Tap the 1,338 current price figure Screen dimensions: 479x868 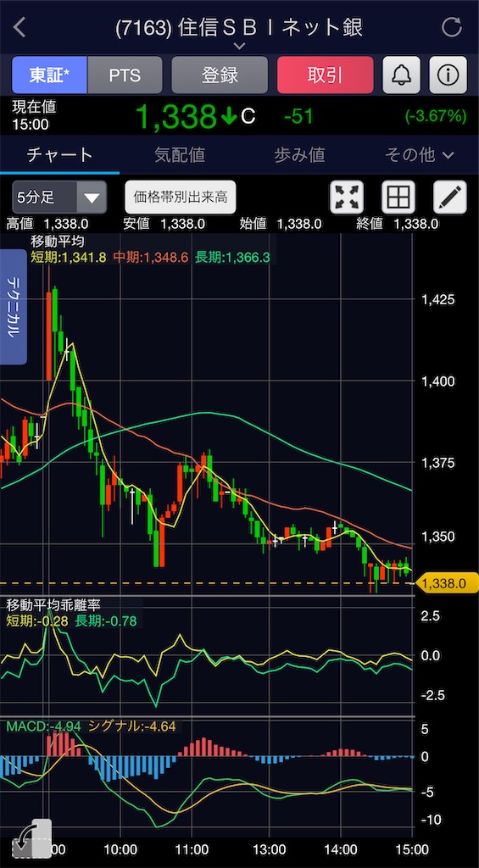point(175,116)
